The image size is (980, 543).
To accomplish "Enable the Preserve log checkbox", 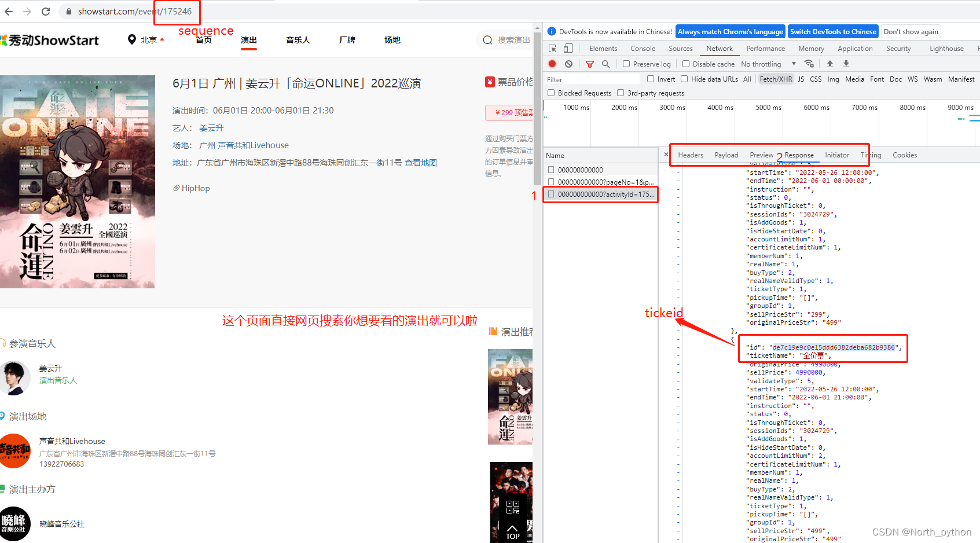I will 626,64.
